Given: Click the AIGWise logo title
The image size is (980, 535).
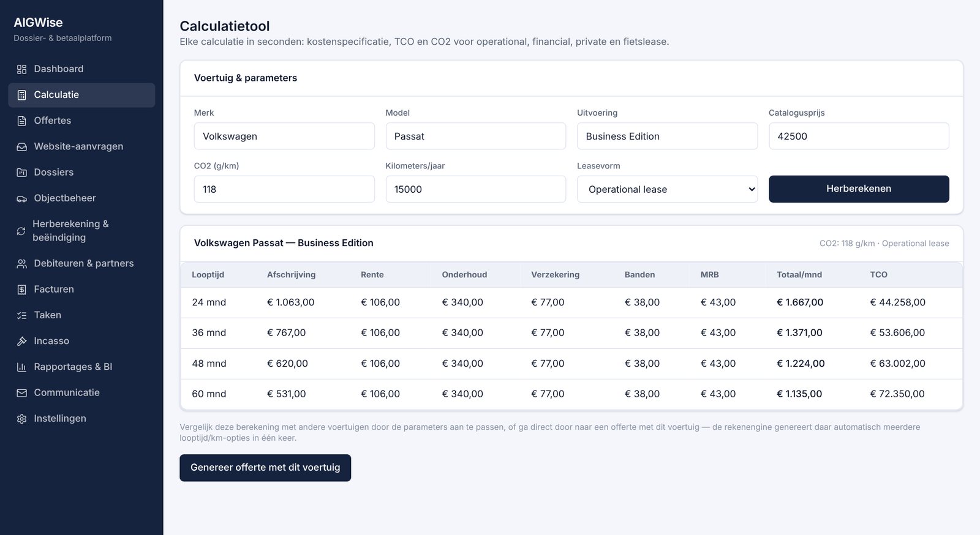Looking at the screenshot, I should tap(38, 23).
